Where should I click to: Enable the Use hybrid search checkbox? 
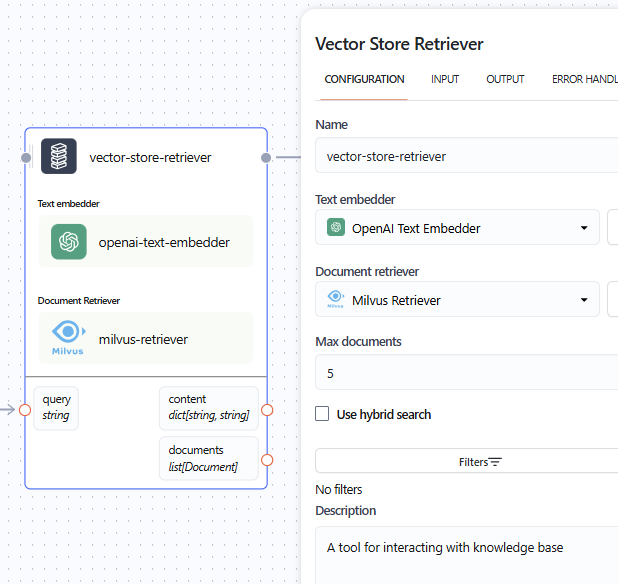322,414
